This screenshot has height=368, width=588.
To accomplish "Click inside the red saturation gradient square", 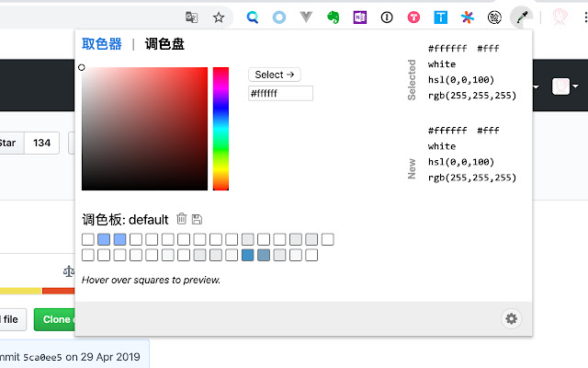I will click(x=145, y=129).
